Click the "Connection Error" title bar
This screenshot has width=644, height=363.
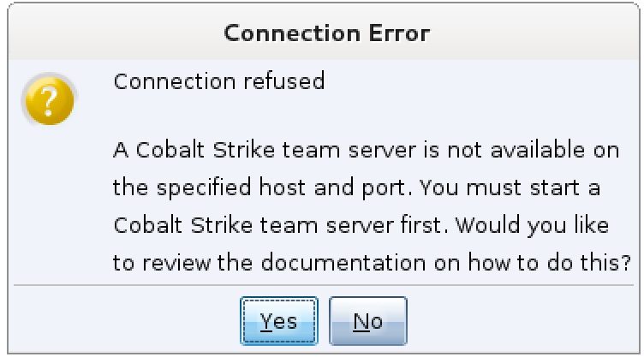point(325,34)
